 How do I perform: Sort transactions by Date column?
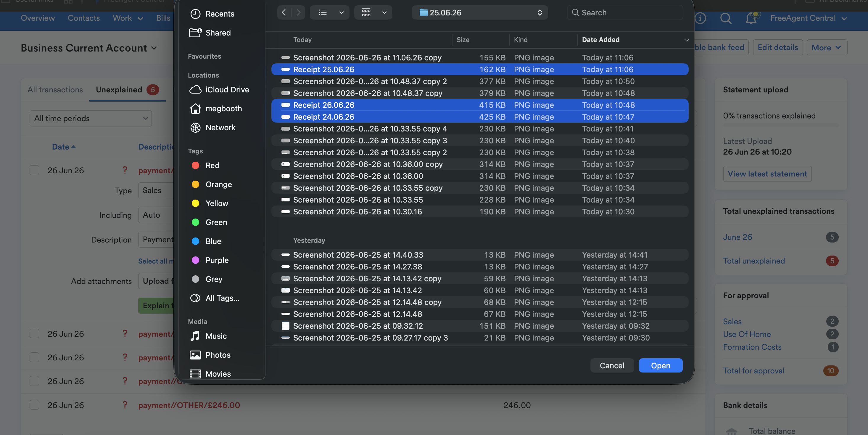[64, 146]
